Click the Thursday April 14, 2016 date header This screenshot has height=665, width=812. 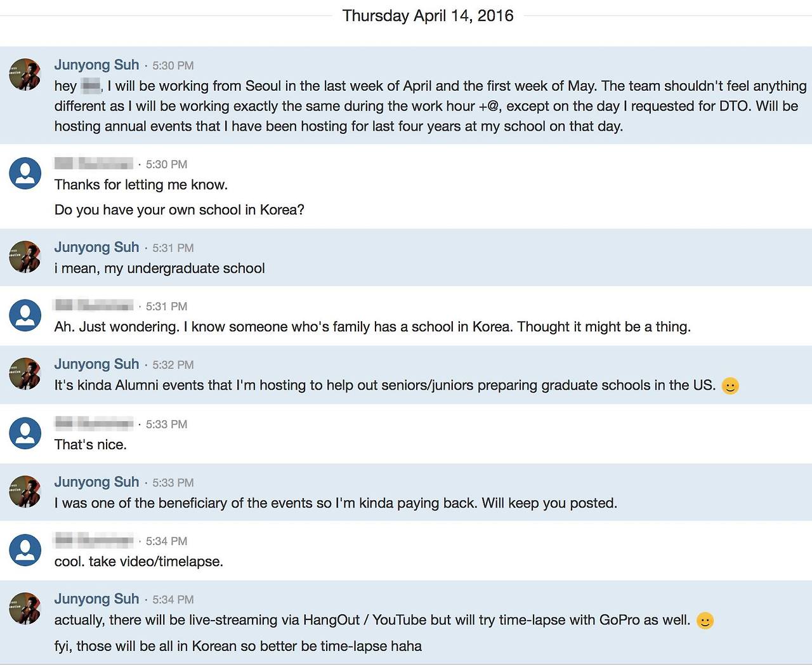click(428, 16)
